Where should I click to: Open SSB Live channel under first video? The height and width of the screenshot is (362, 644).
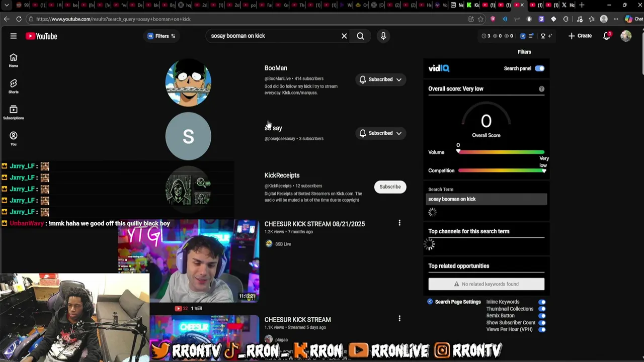tap(283, 244)
